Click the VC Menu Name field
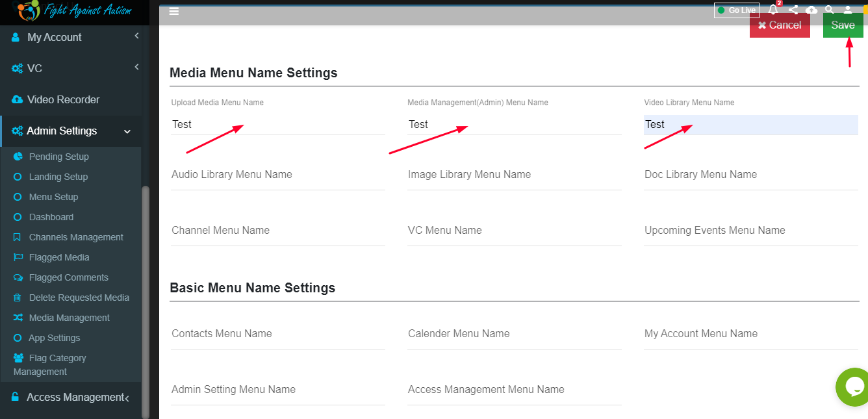 (515, 231)
